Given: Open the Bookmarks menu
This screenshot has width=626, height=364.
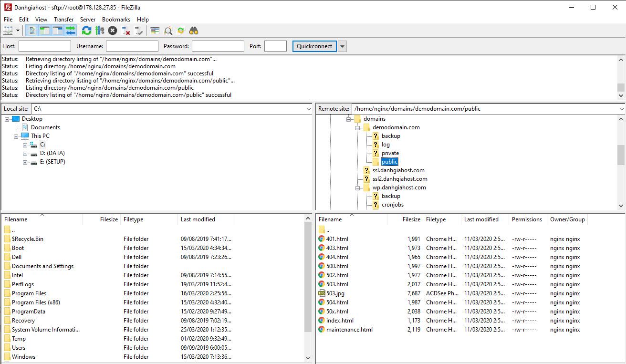Looking at the screenshot, I should 116,20.
